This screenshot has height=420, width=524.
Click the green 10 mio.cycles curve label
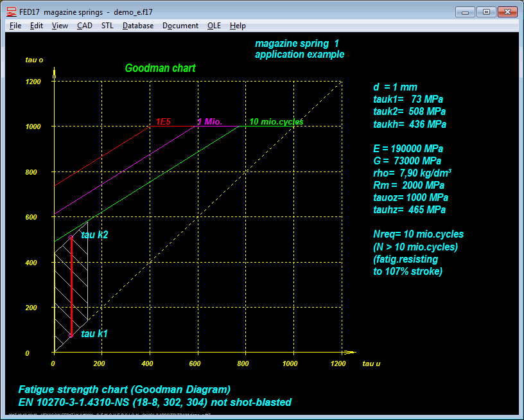click(276, 121)
